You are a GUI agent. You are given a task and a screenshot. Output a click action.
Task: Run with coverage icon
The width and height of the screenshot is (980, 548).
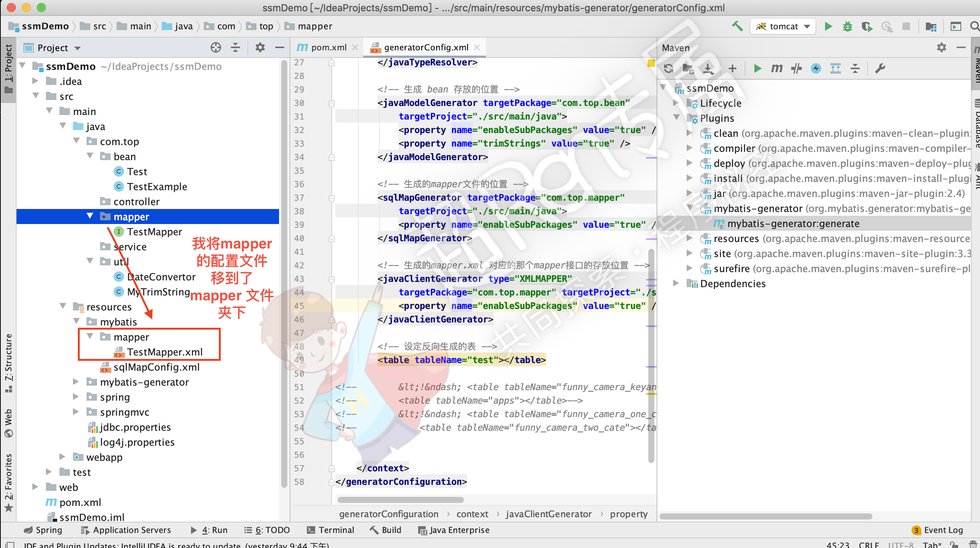click(x=867, y=26)
